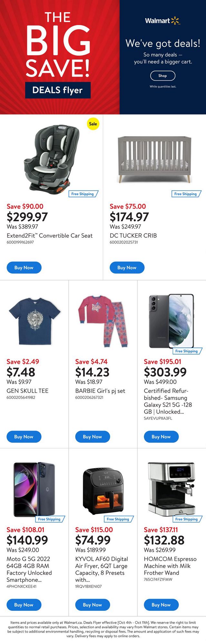
Task: Click the crib Free Shipping tag
Action: (x=186, y=194)
